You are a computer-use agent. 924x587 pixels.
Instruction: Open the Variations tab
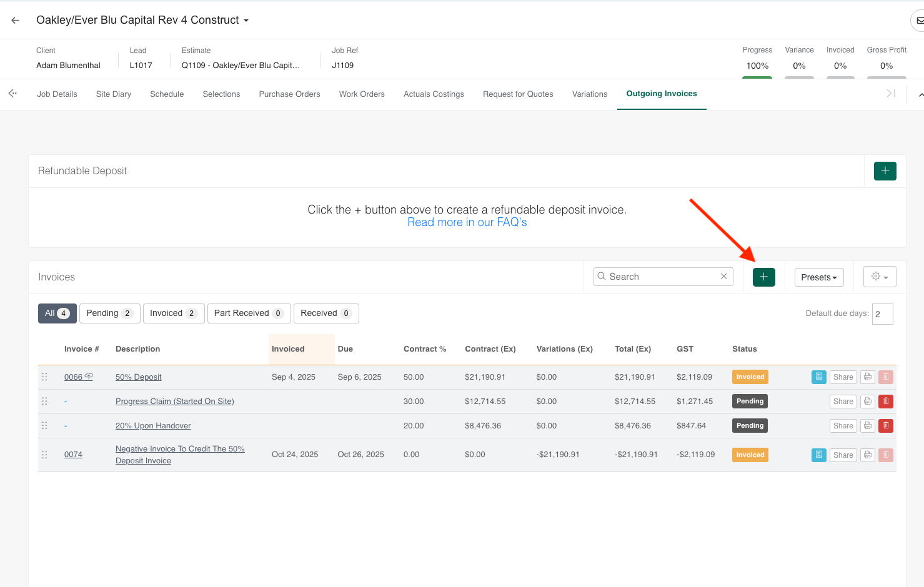click(x=589, y=94)
